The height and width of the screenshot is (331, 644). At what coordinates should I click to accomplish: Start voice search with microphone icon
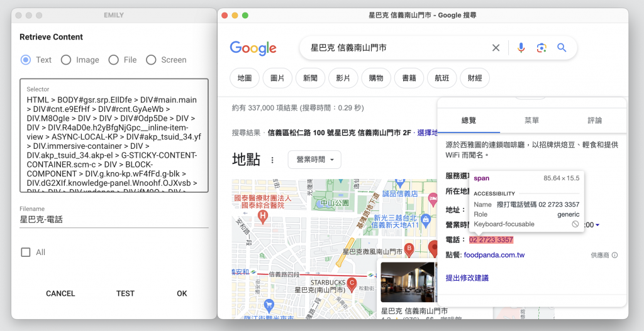point(521,48)
